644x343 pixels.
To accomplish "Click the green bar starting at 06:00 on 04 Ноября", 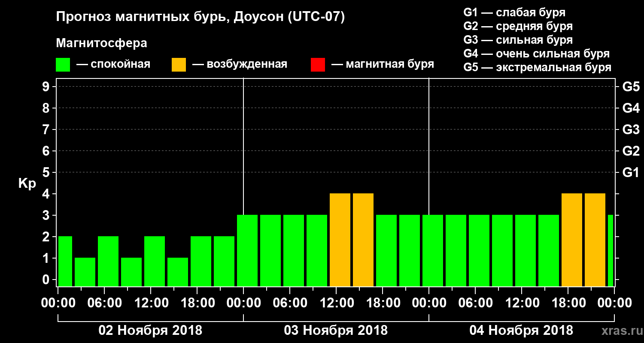I will (x=479, y=250).
